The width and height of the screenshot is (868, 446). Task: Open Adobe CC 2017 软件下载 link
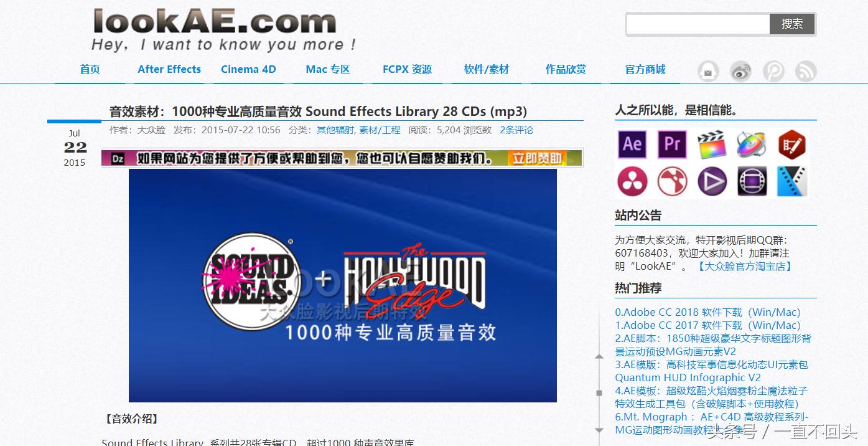click(707, 325)
